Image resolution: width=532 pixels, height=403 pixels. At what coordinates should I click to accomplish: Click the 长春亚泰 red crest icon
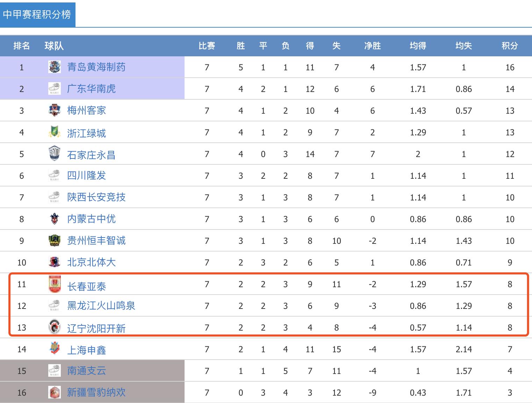tap(54, 284)
